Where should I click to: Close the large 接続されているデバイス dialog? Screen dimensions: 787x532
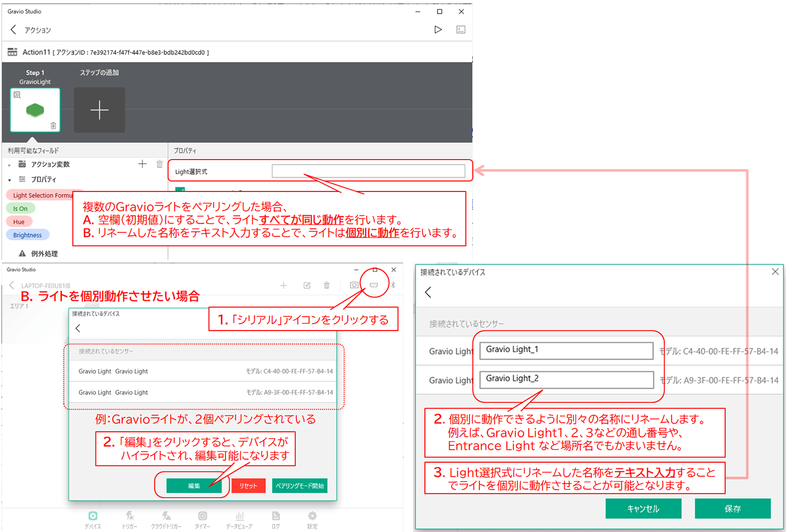point(775,272)
